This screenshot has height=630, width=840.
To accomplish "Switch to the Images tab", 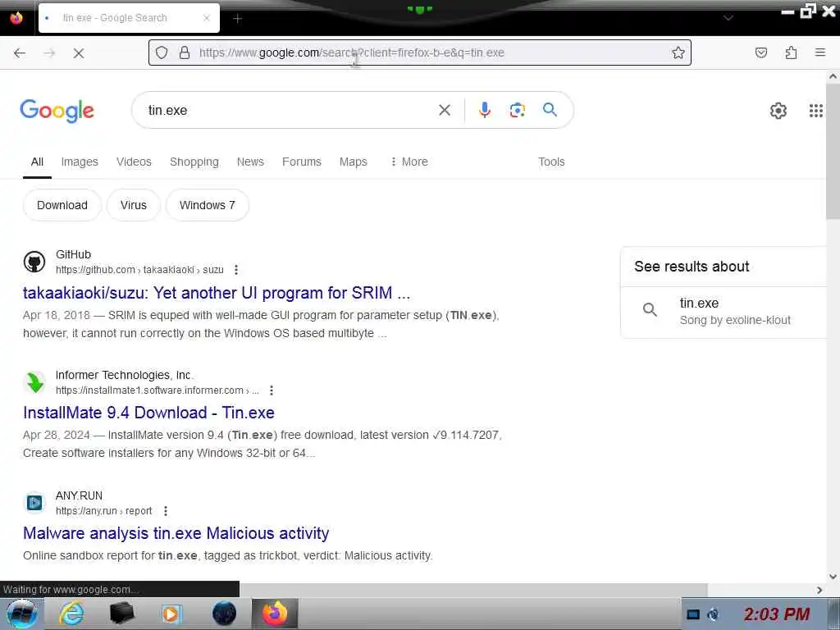I will pos(80,162).
